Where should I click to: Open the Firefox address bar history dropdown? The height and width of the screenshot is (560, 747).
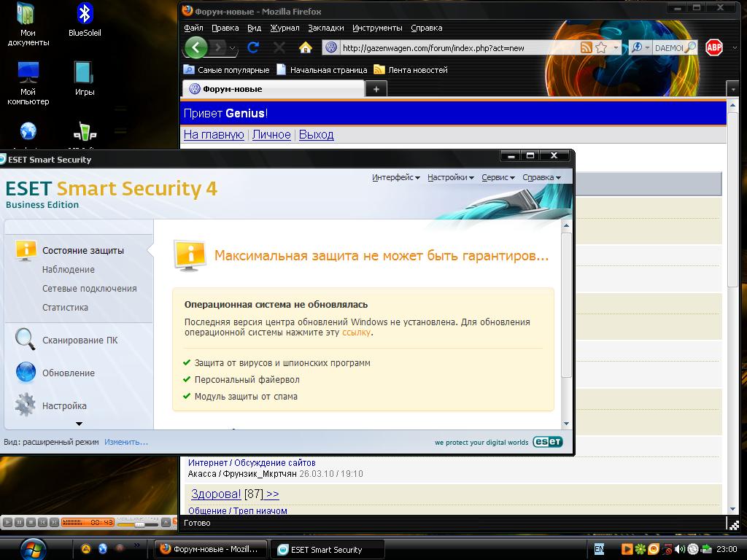(x=616, y=47)
